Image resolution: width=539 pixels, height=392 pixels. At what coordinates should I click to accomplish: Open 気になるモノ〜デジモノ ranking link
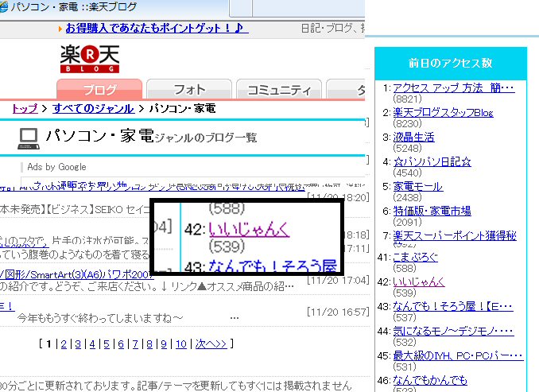tap(453, 331)
